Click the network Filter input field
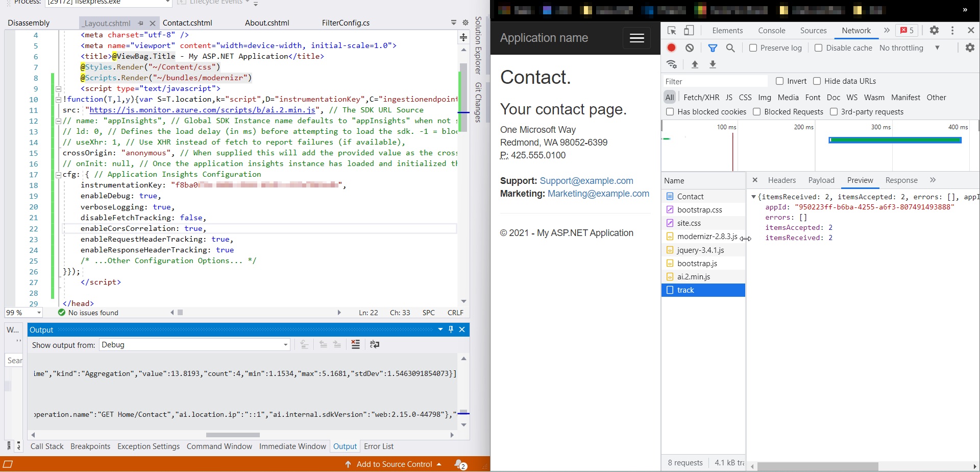Screen dimensions: 980x472 pyautogui.click(x=715, y=81)
